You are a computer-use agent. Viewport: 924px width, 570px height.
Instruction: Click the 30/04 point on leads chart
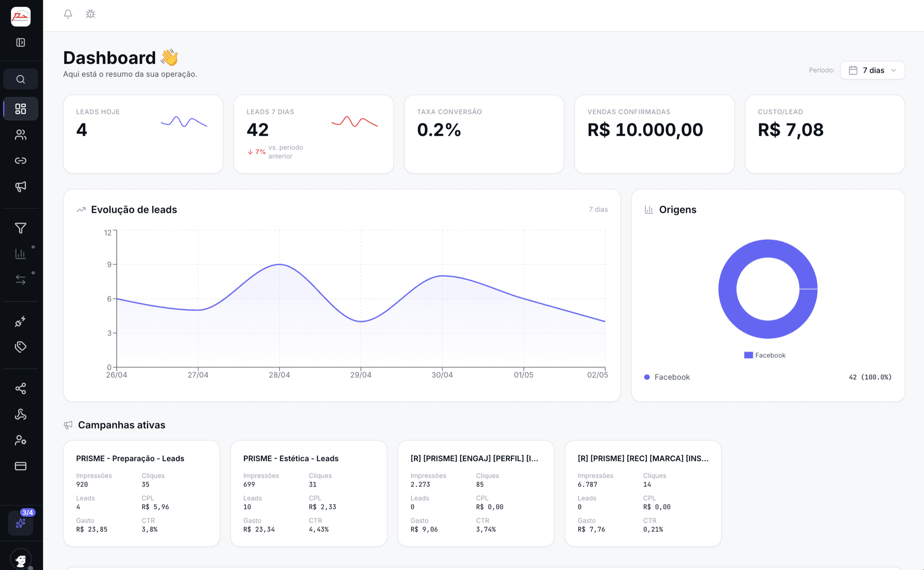point(442,276)
